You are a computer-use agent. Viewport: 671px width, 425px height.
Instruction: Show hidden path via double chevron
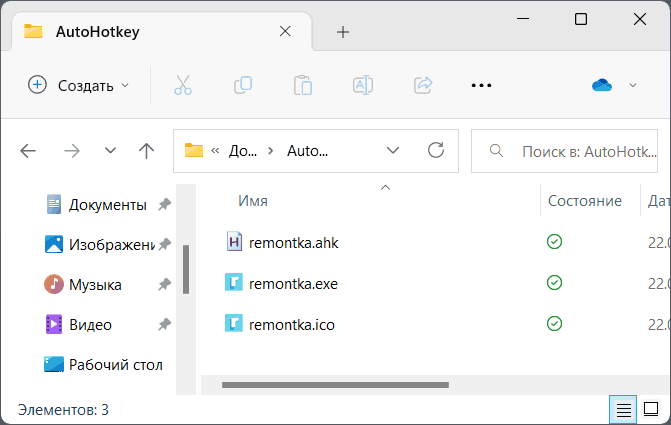[215, 151]
